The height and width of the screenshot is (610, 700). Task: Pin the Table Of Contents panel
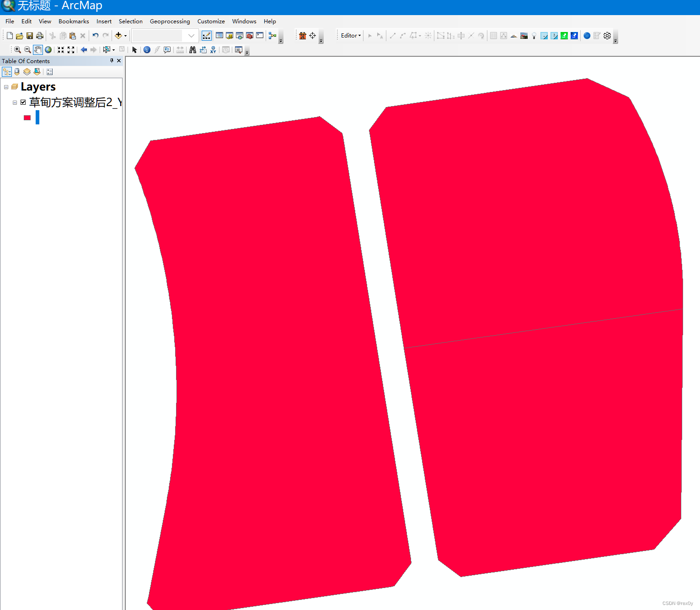[x=112, y=60]
